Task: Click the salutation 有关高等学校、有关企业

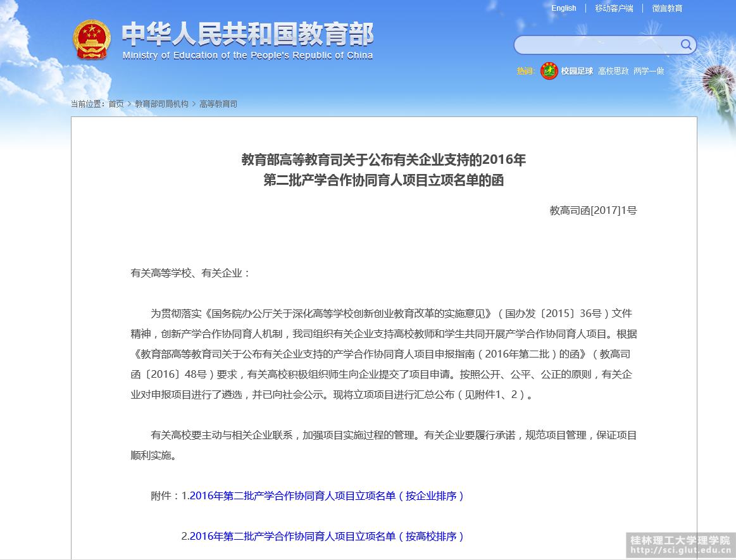Action: tap(190, 273)
